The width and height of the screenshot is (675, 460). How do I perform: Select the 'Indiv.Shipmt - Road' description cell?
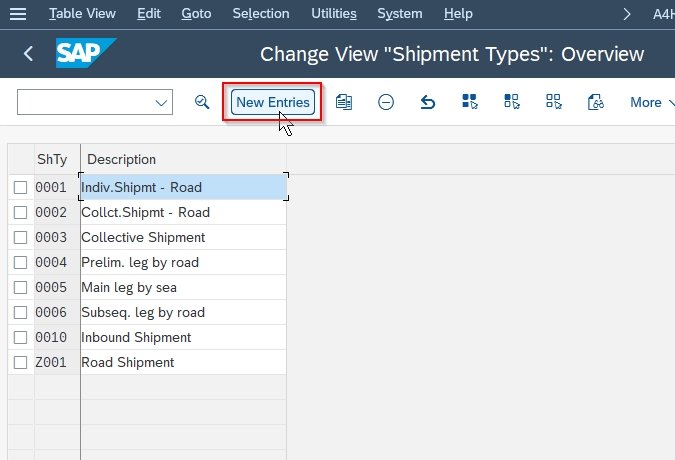(x=183, y=187)
